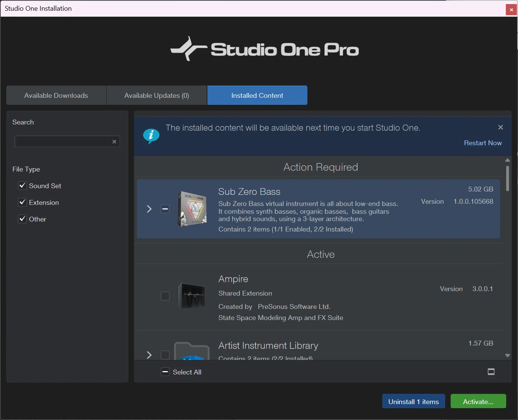Expand the Sub Zero Bass item contents
The height and width of the screenshot is (420, 518).
tap(149, 209)
